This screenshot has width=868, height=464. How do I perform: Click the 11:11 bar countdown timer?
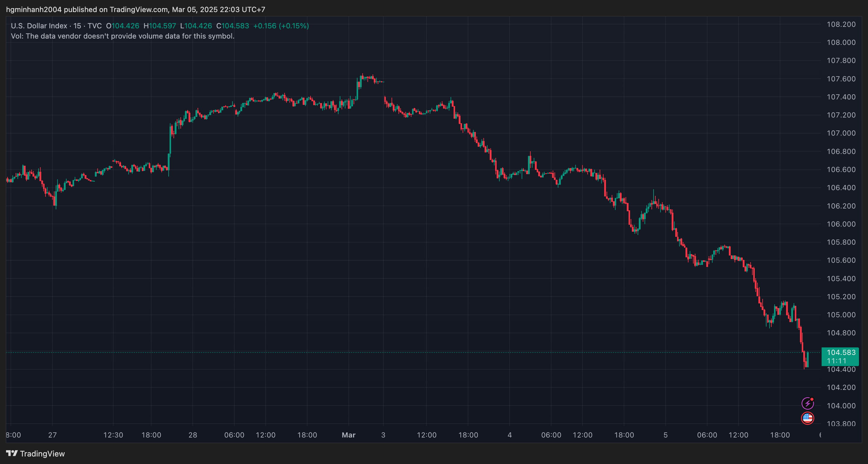(836, 361)
